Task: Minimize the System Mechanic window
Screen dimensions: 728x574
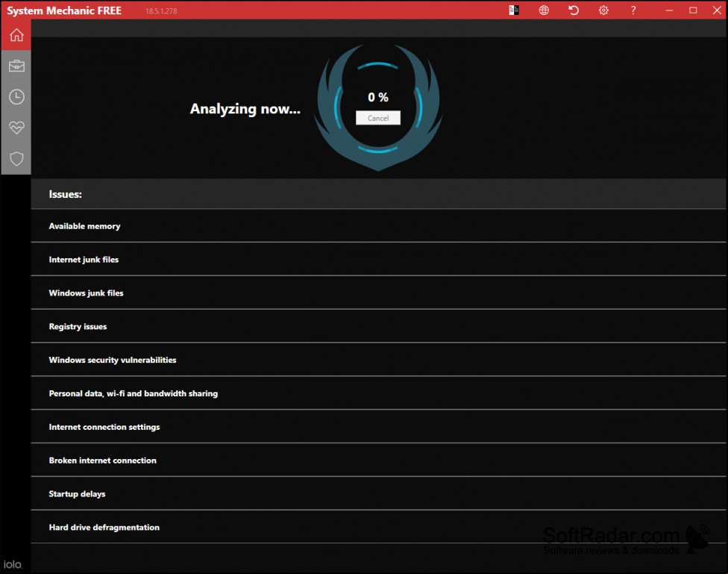Action: 669,10
